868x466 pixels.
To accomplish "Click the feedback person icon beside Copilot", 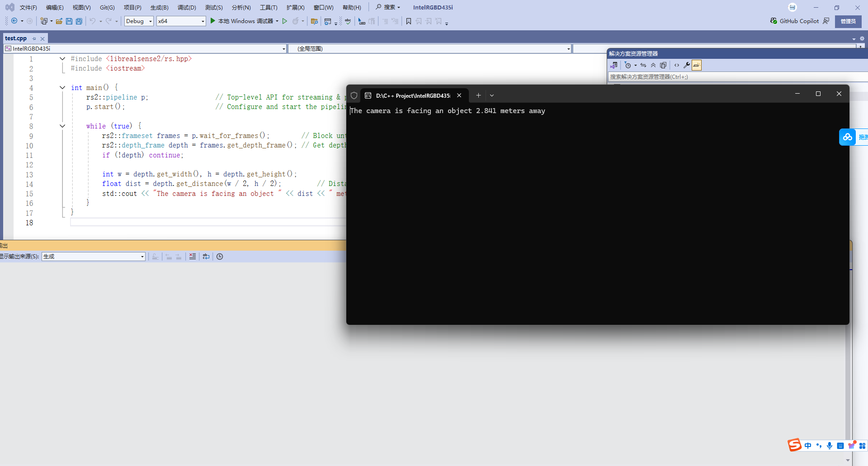I will click(x=826, y=21).
